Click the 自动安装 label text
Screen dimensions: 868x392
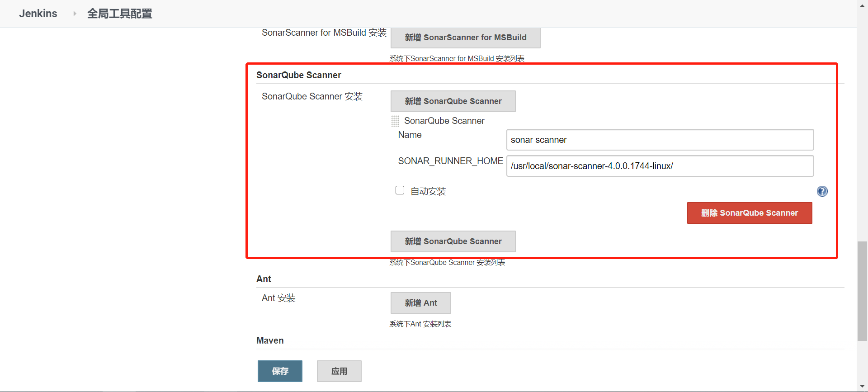tap(428, 191)
